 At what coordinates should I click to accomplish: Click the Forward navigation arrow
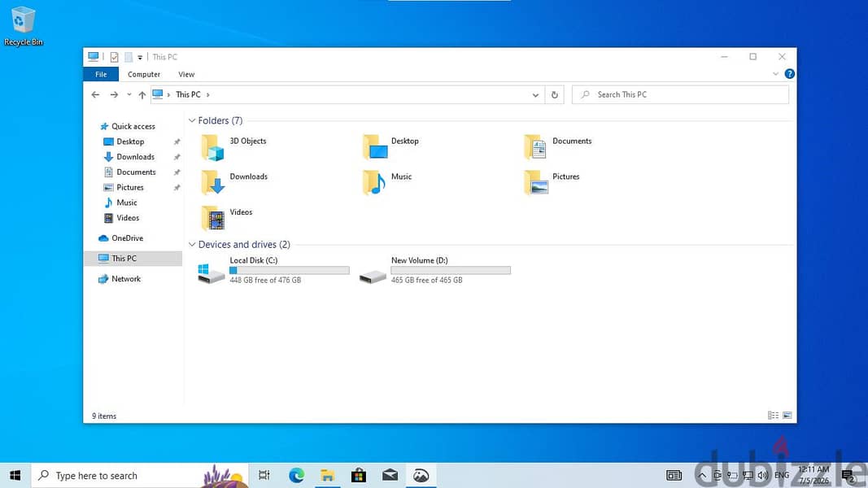tap(114, 94)
